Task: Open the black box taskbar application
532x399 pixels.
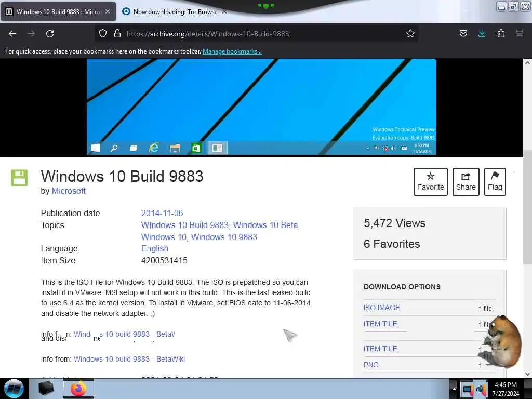Action: click(x=46, y=389)
